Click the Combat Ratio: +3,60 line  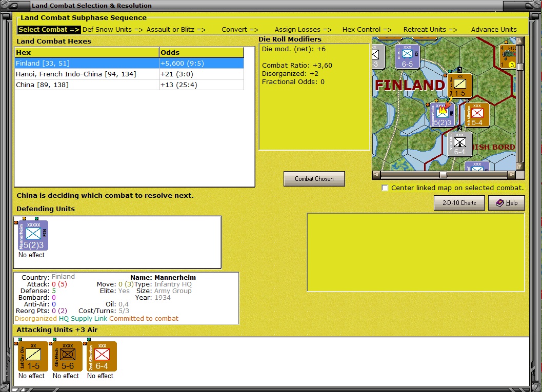[297, 65]
